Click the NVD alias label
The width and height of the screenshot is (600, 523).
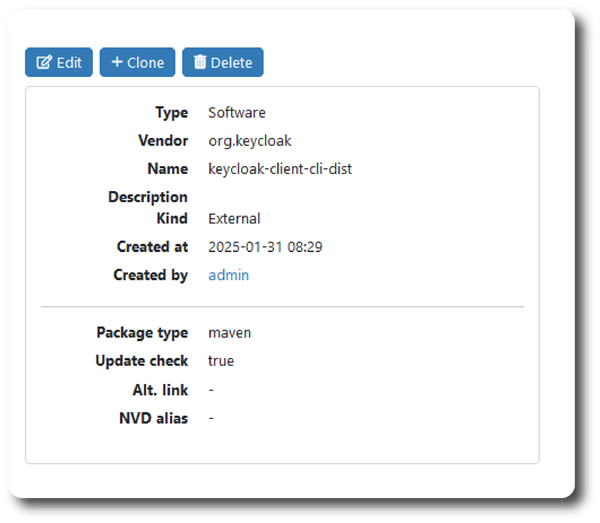153,418
